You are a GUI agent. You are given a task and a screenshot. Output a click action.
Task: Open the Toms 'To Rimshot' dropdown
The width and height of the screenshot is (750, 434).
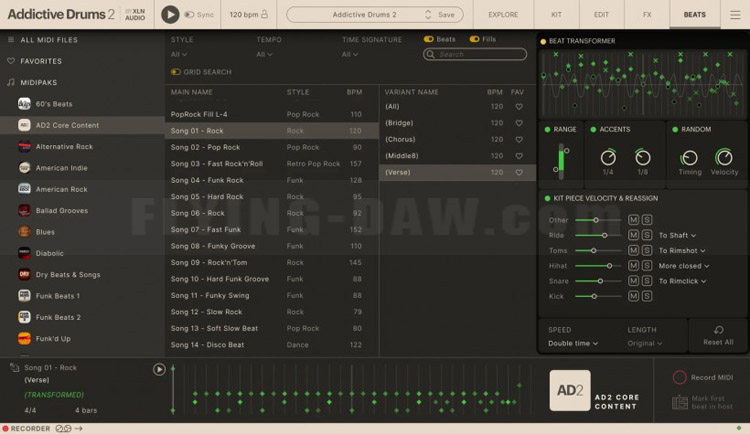682,251
